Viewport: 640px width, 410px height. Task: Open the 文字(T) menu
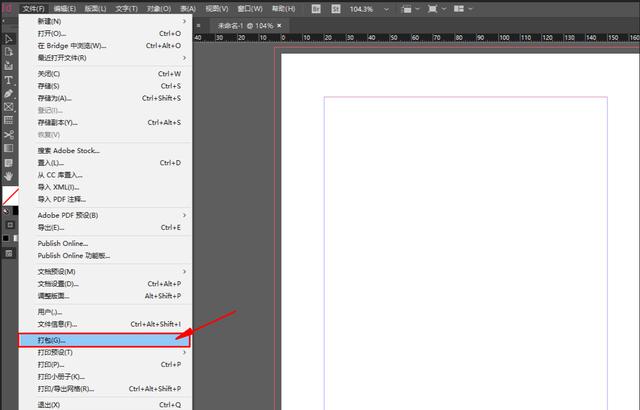(x=127, y=9)
